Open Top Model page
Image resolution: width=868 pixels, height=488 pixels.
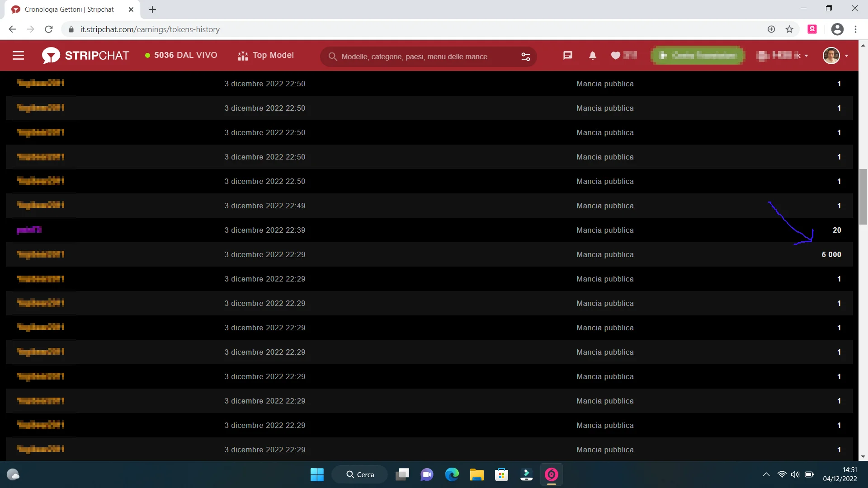point(266,55)
